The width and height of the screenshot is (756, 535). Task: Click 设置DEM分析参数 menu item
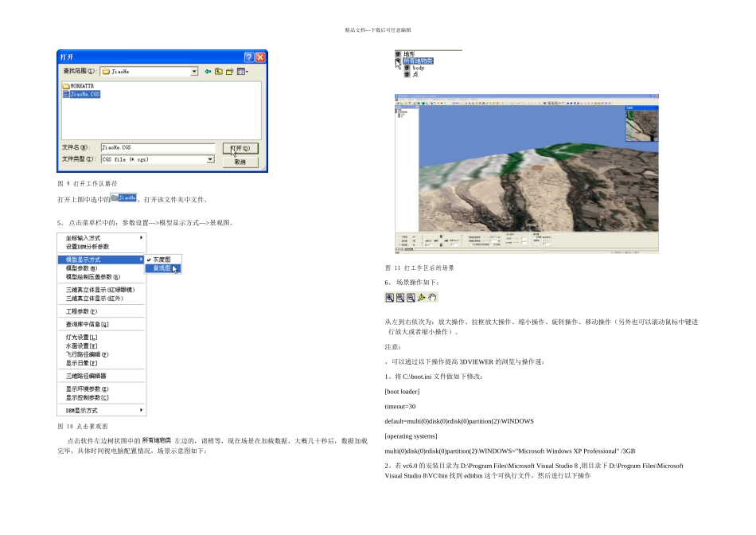[x=101, y=247]
